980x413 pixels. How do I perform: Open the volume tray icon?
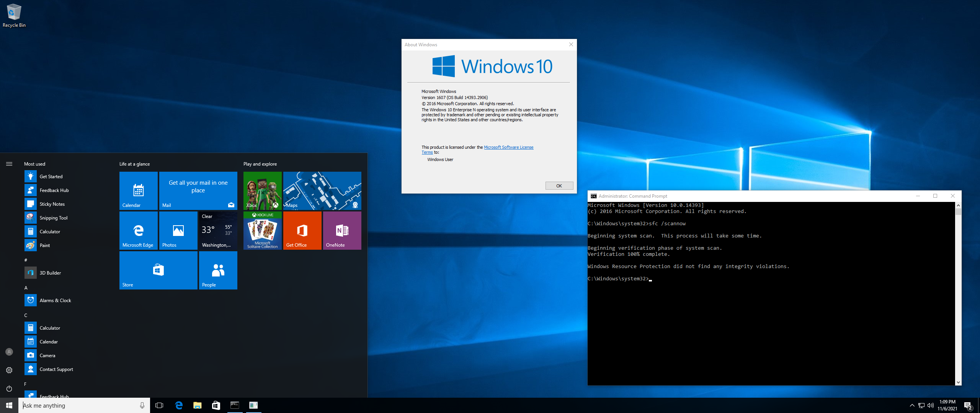point(931,405)
